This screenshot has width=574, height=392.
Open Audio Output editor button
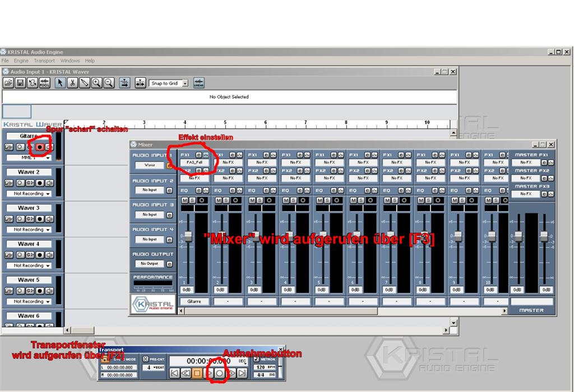tap(169, 264)
